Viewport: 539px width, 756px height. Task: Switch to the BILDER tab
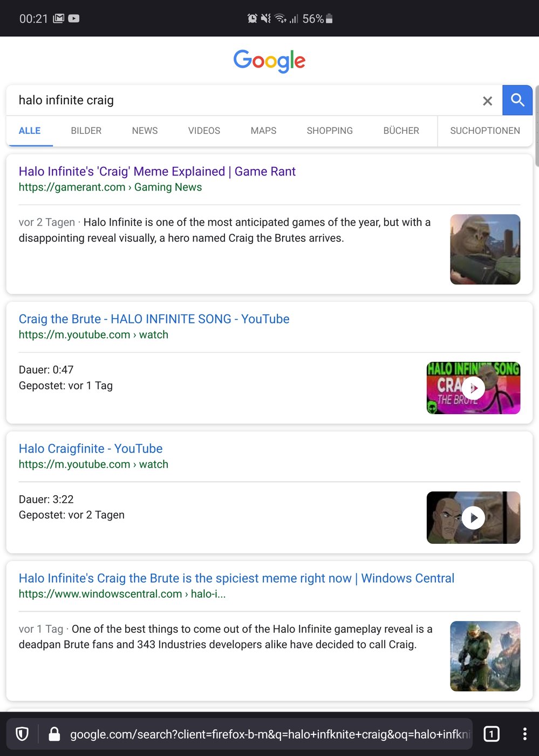click(86, 131)
